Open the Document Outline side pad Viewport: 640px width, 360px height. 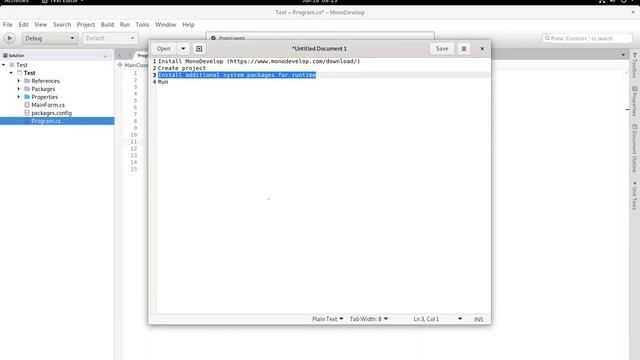coord(635,149)
